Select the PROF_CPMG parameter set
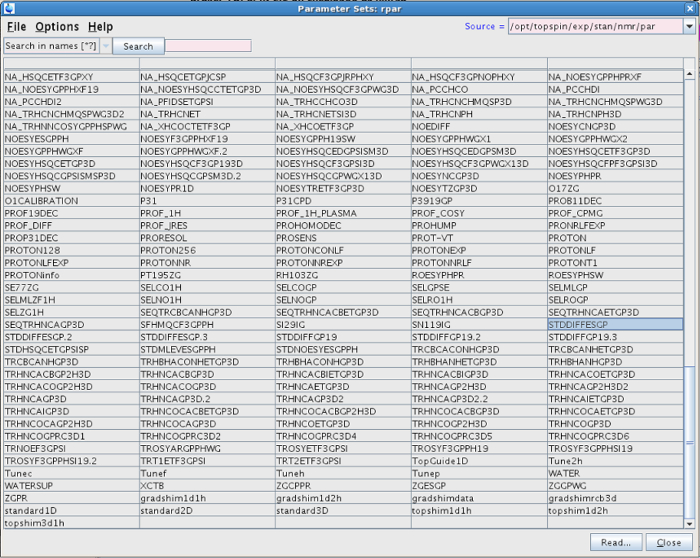The width and height of the screenshot is (700, 558). (x=615, y=213)
